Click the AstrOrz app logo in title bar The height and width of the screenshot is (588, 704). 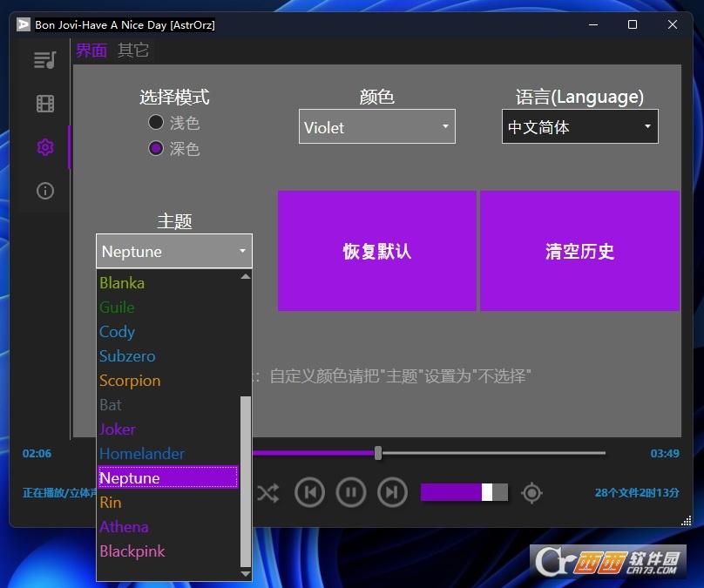point(24,24)
